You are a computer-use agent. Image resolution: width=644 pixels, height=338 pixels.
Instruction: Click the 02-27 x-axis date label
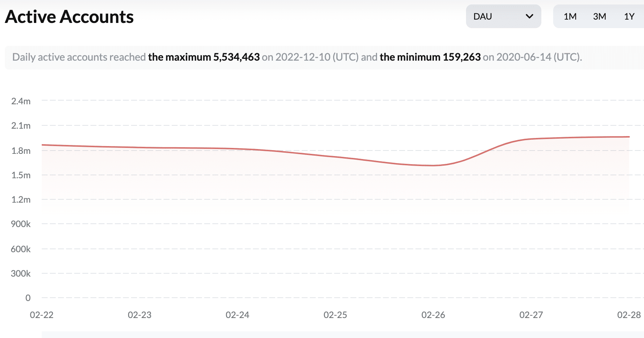pyautogui.click(x=531, y=315)
